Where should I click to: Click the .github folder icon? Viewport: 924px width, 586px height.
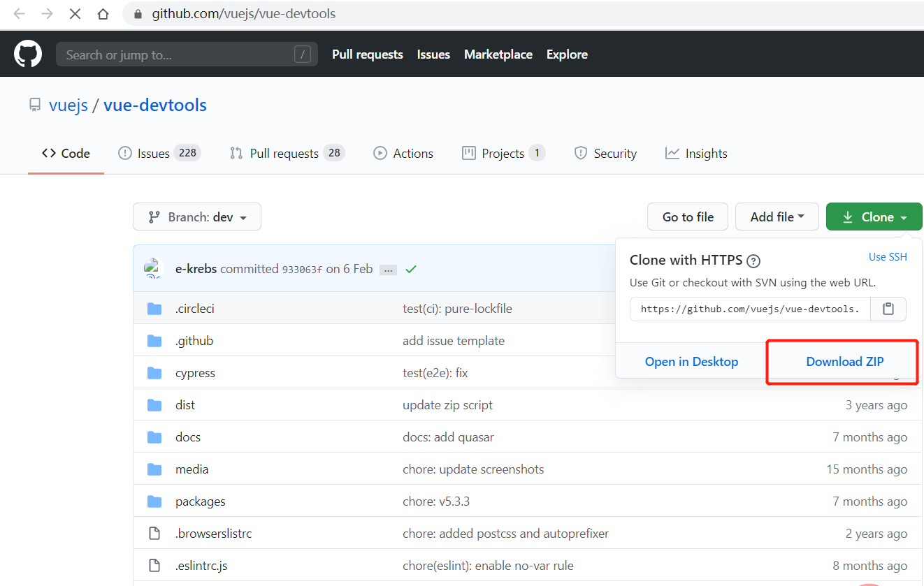point(154,341)
